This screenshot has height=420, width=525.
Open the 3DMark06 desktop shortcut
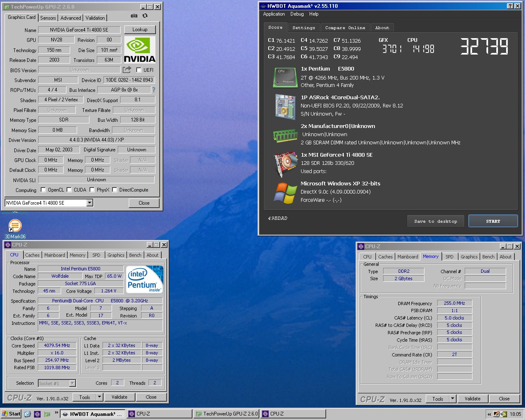pos(15,229)
